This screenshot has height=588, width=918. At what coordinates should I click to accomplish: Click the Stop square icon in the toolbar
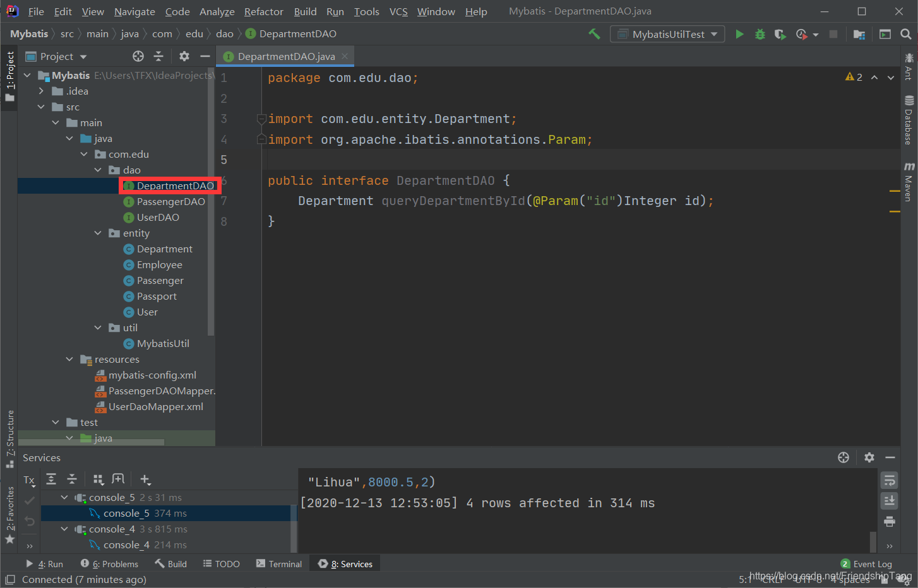(x=833, y=34)
